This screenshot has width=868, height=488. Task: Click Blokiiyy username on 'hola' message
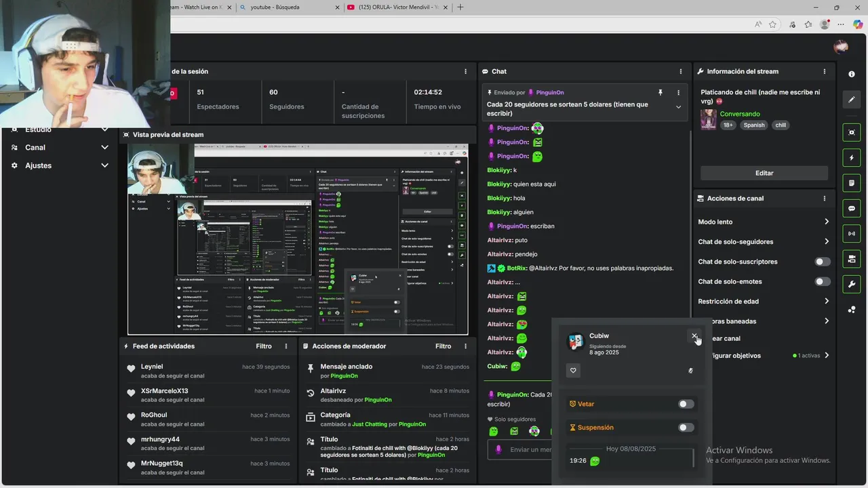(x=498, y=199)
